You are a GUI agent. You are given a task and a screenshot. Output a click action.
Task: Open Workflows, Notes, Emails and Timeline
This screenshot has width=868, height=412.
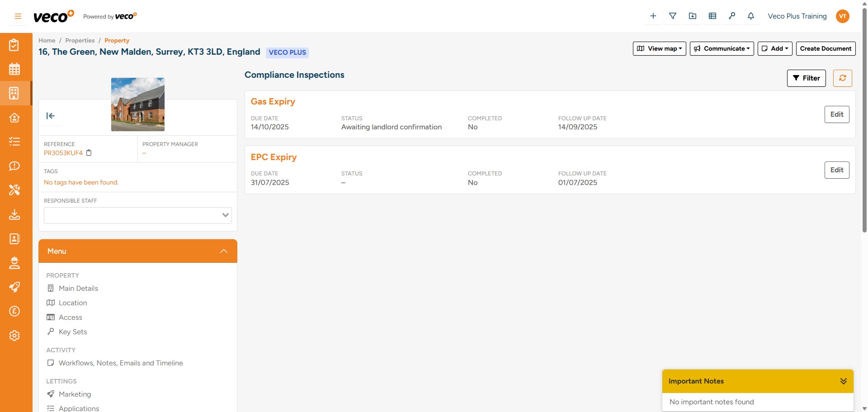(x=121, y=363)
